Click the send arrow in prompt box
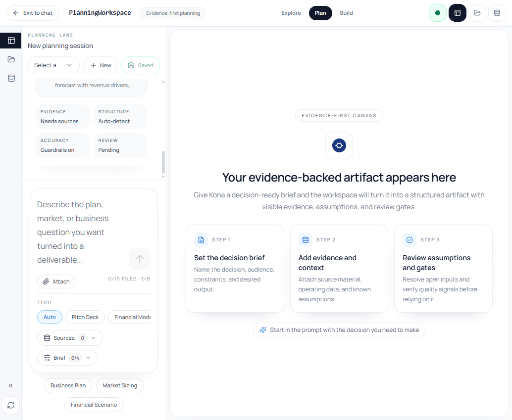The height and width of the screenshot is (420, 512). pos(140,259)
